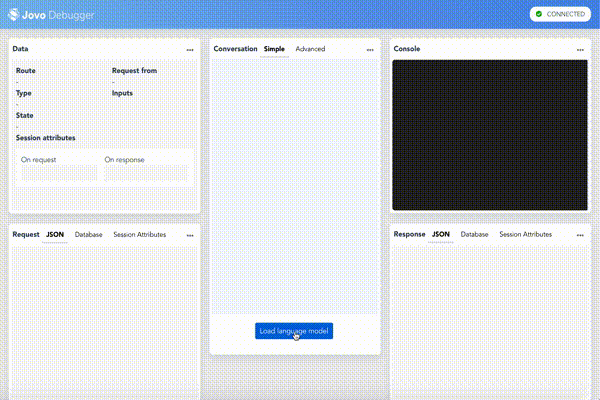Click the Request from label

click(134, 70)
